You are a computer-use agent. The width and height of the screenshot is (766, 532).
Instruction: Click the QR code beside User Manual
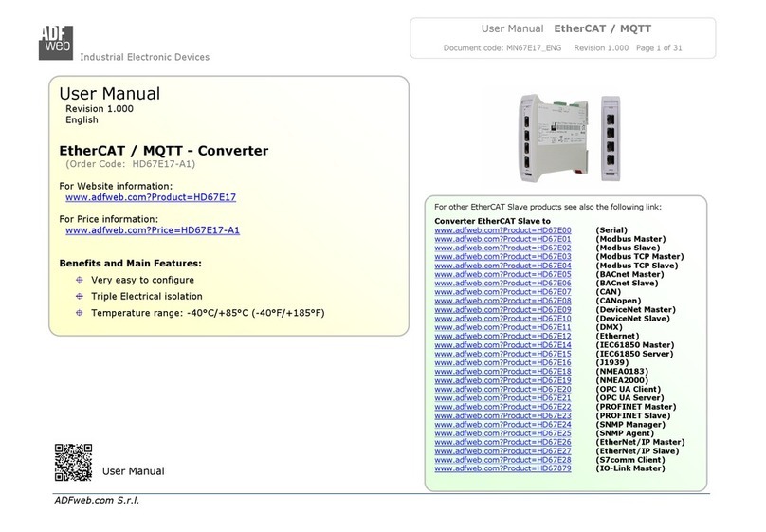(x=73, y=462)
